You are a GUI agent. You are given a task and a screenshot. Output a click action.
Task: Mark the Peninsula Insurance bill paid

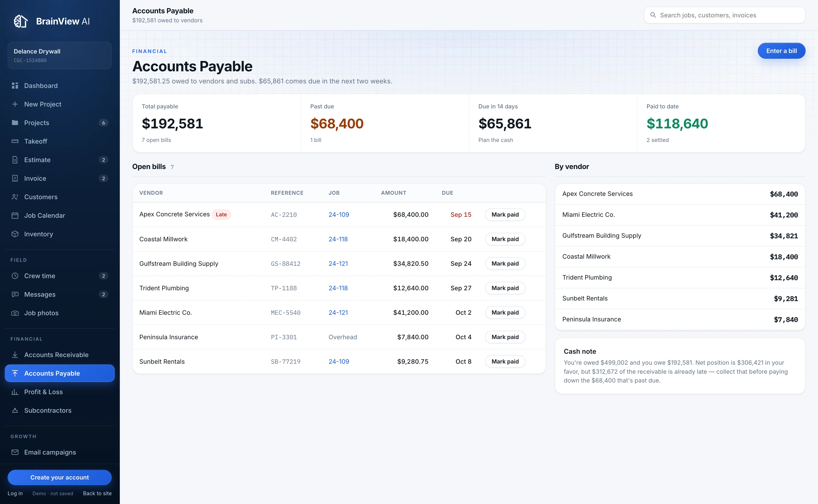click(x=505, y=337)
